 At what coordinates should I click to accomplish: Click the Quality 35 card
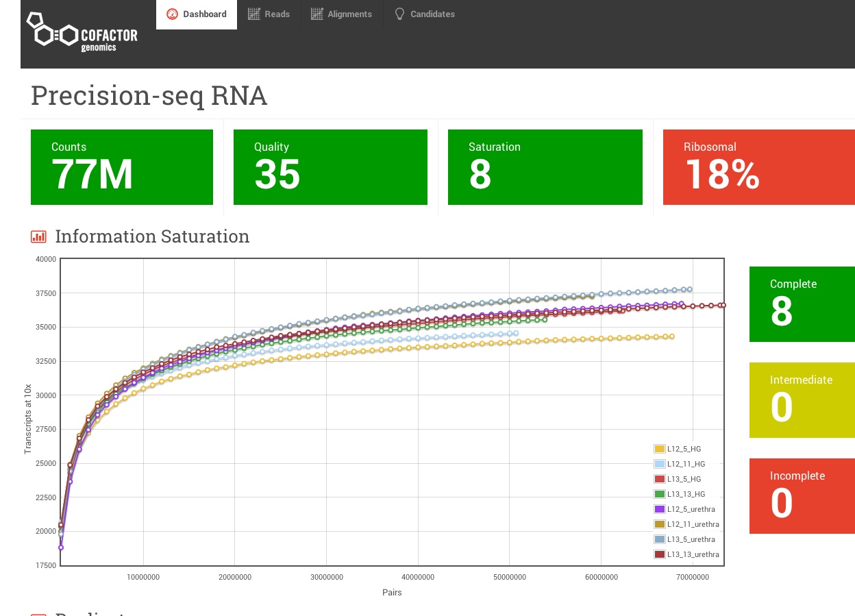point(330,167)
